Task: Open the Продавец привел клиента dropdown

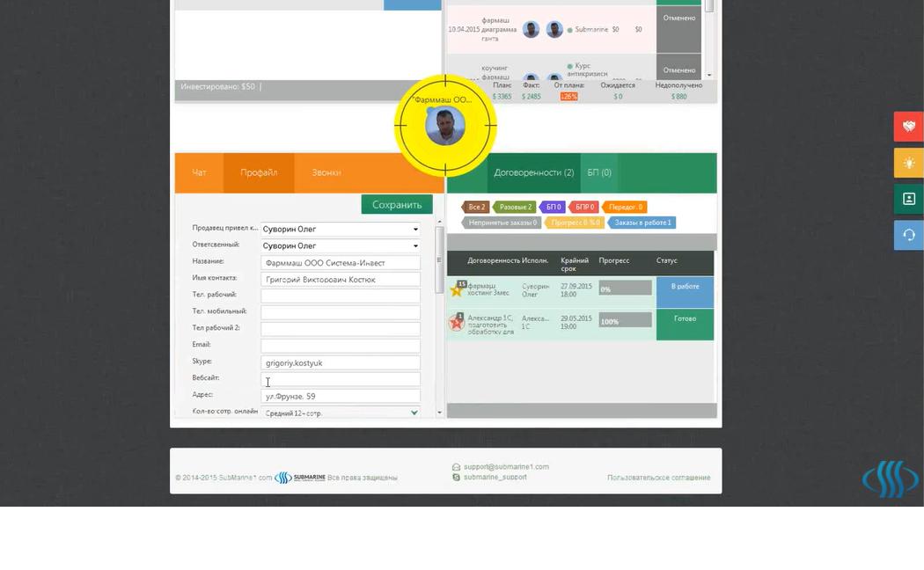Action: pos(341,229)
